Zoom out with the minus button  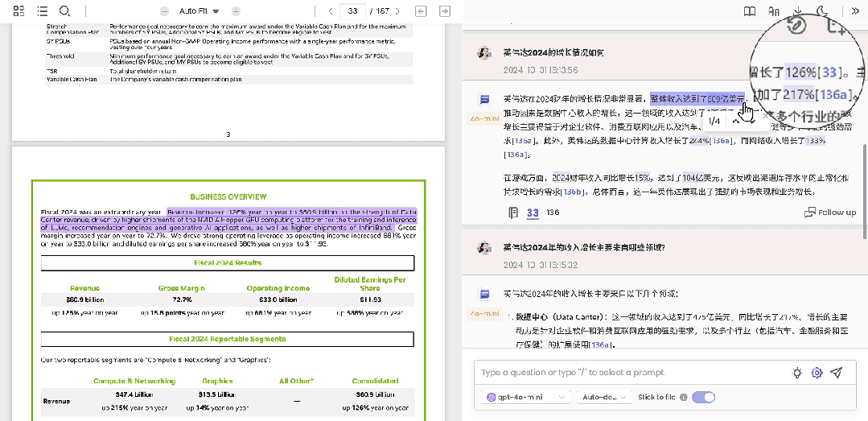click(x=164, y=11)
